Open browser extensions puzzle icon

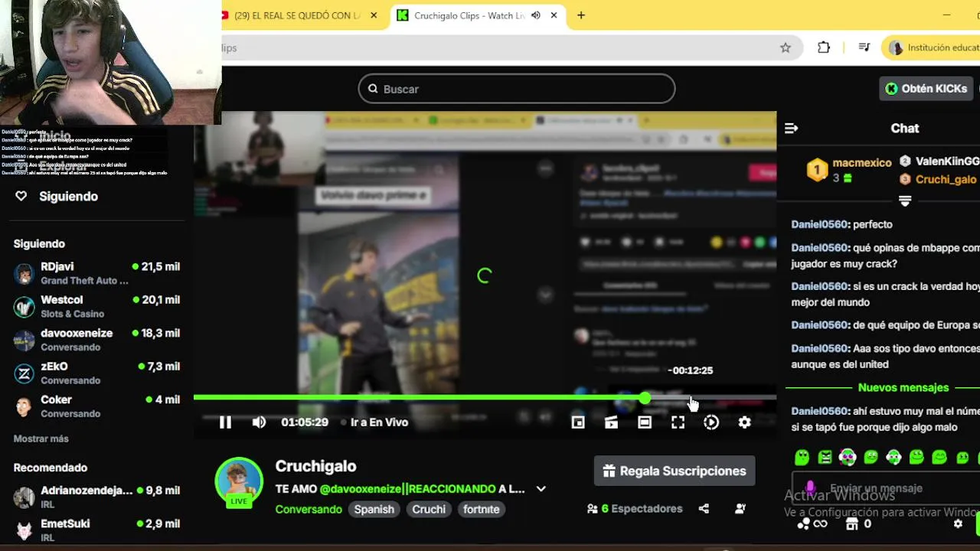(824, 47)
